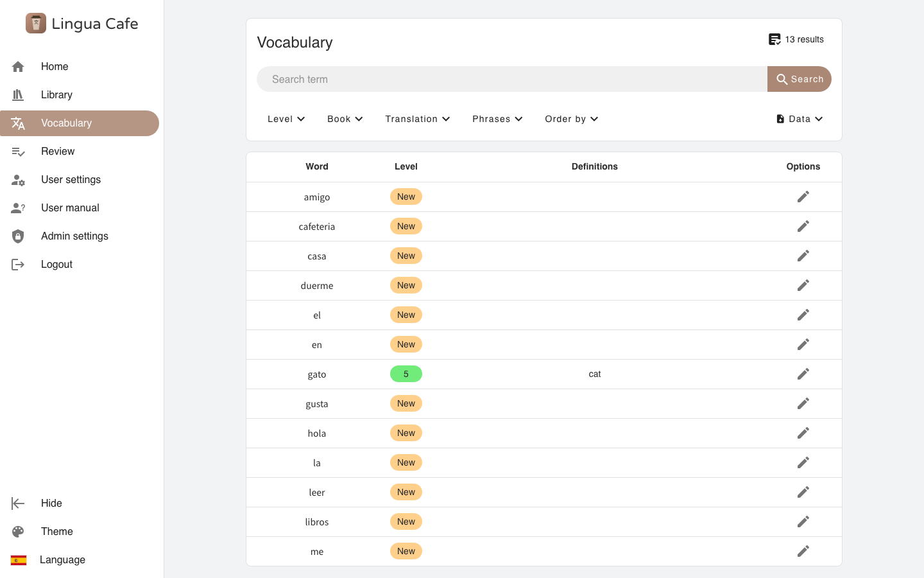
Task: Open User settings from the sidebar
Action: click(x=80, y=180)
